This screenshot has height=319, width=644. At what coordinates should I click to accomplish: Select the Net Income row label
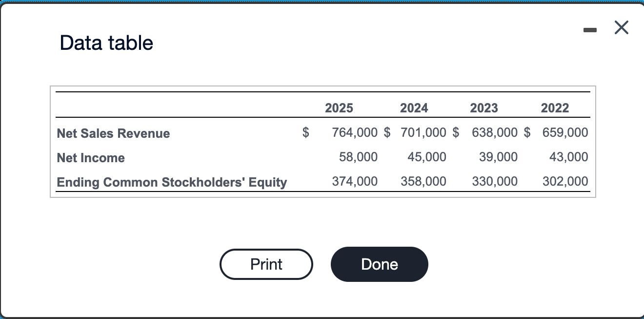(90, 157)
